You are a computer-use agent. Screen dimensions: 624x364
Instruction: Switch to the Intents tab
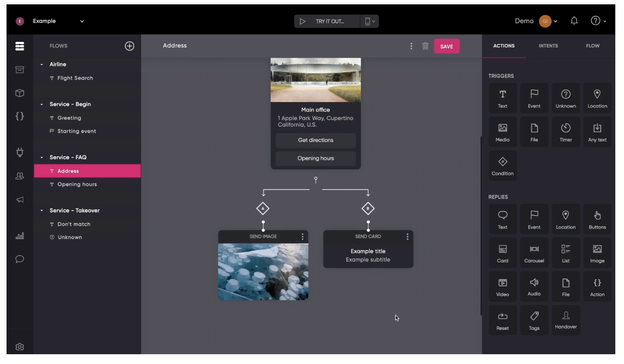click(x=548, y=46)
